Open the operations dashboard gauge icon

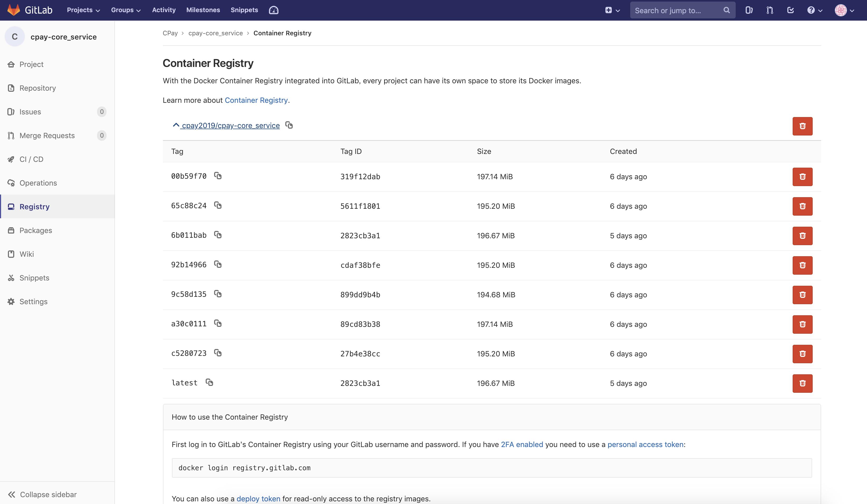pyautogui.click(x=273, y=10)
